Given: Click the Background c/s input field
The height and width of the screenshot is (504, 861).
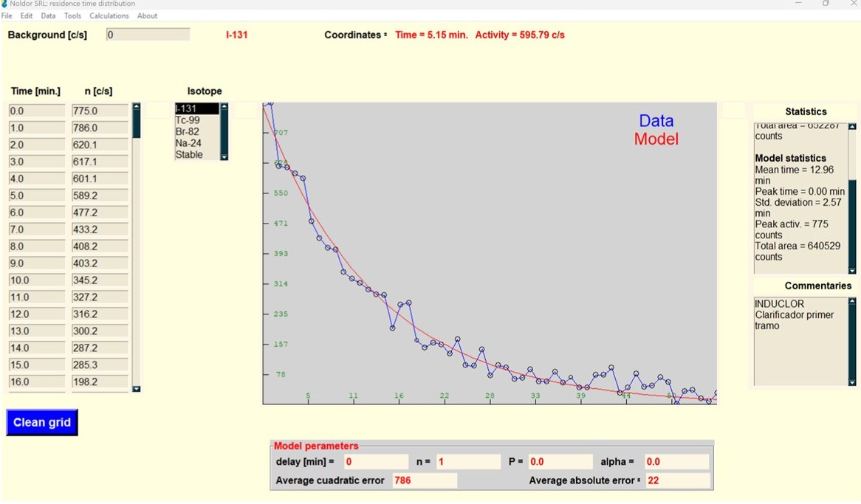Looking at the screenshot, I should 148,35.
